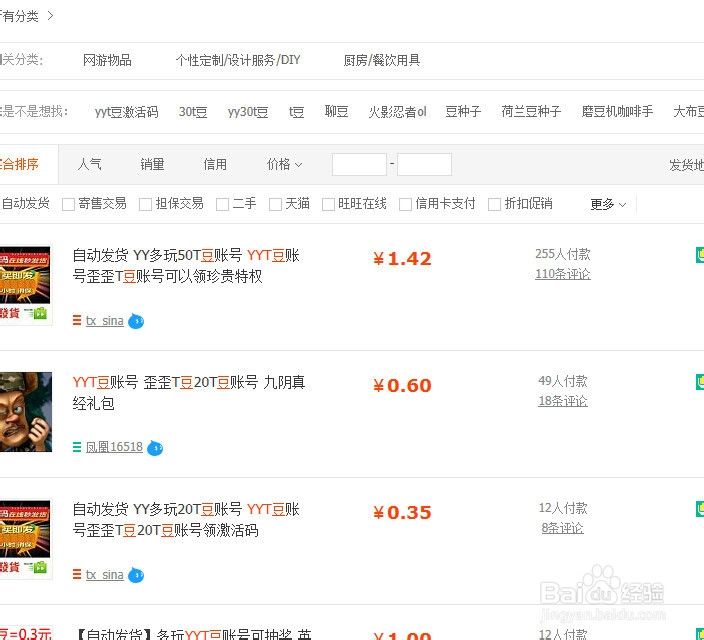Tick the 担保交易 checkbox
This screenshot has width=704, height=640.
pyautogui.click(x=145, y=204)
